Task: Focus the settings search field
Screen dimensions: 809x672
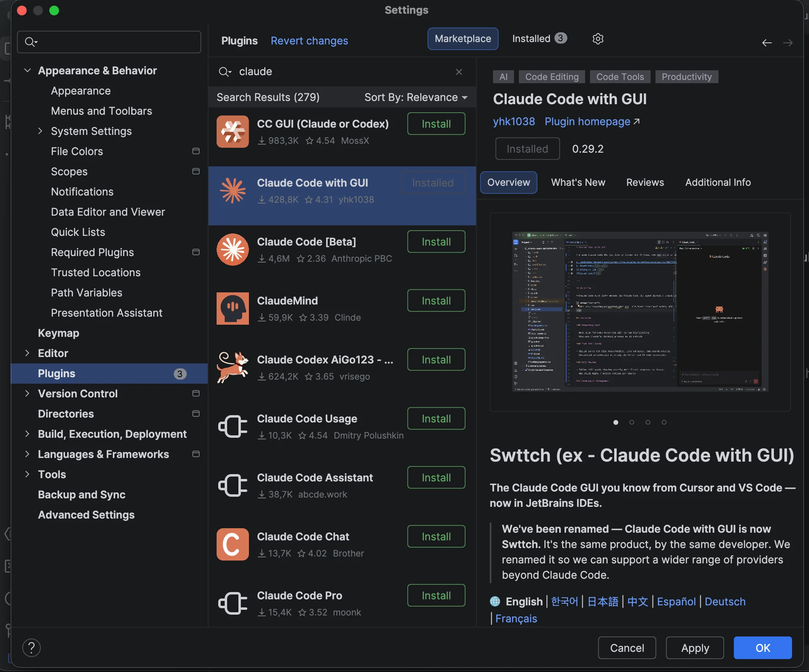Action: pyautogui.click(x=109, y=42)
